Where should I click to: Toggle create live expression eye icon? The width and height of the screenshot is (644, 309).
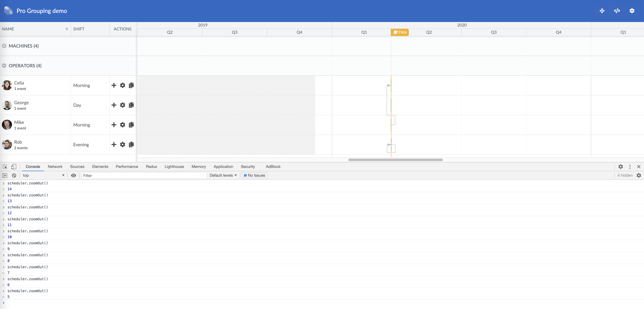point(74,175)
